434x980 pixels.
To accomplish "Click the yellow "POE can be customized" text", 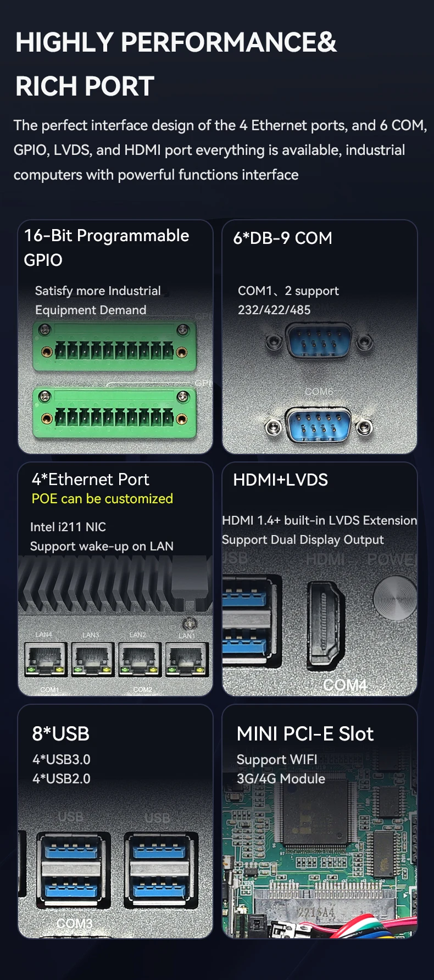I will click(102, 499).
